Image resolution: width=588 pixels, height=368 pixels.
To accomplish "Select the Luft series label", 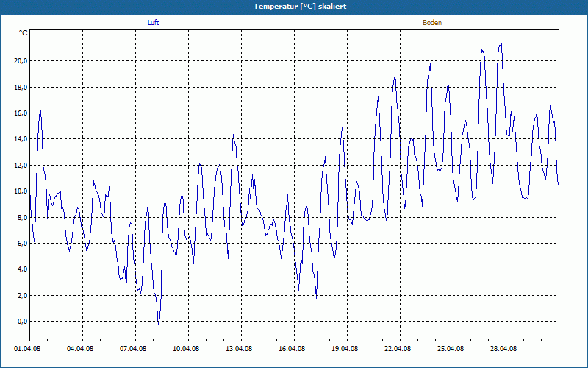I will 153,23.
